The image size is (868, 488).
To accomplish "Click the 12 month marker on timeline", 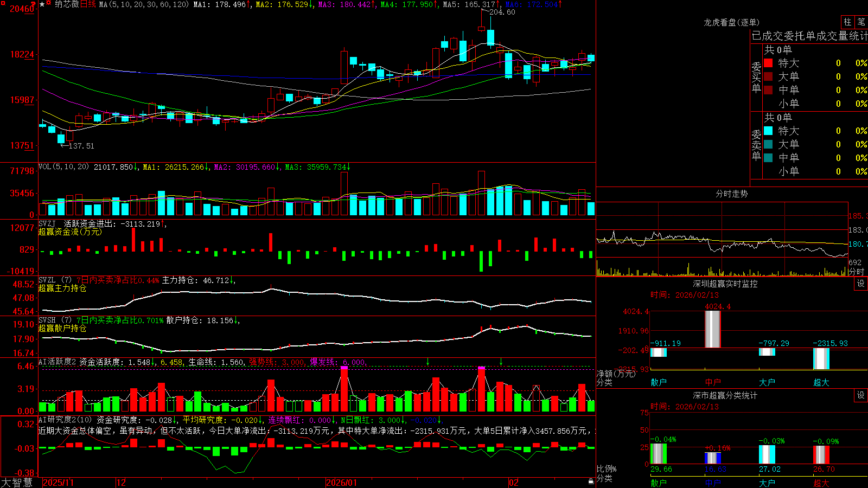I will click(x=122, y=483).
